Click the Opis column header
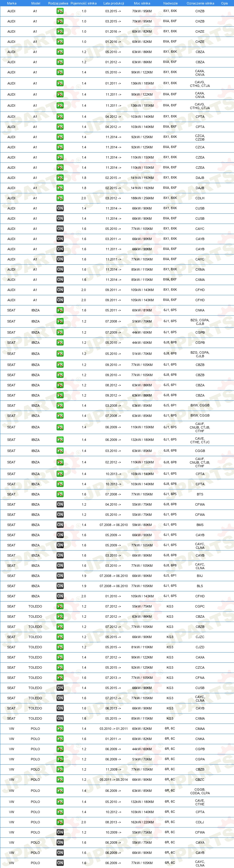This screenshot has width=234, height=868. (224, 3)
